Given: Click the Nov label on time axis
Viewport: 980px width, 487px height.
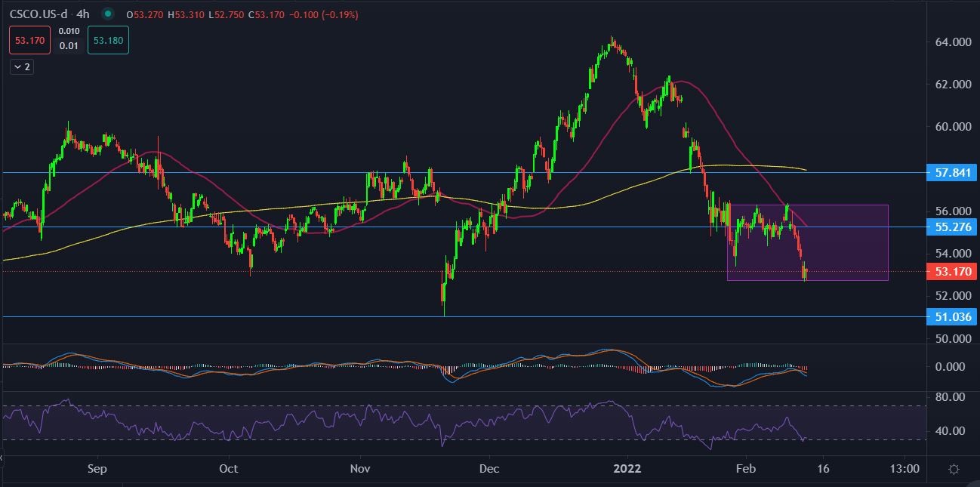Looking at the screenshot, I should (x=361, y=469).
